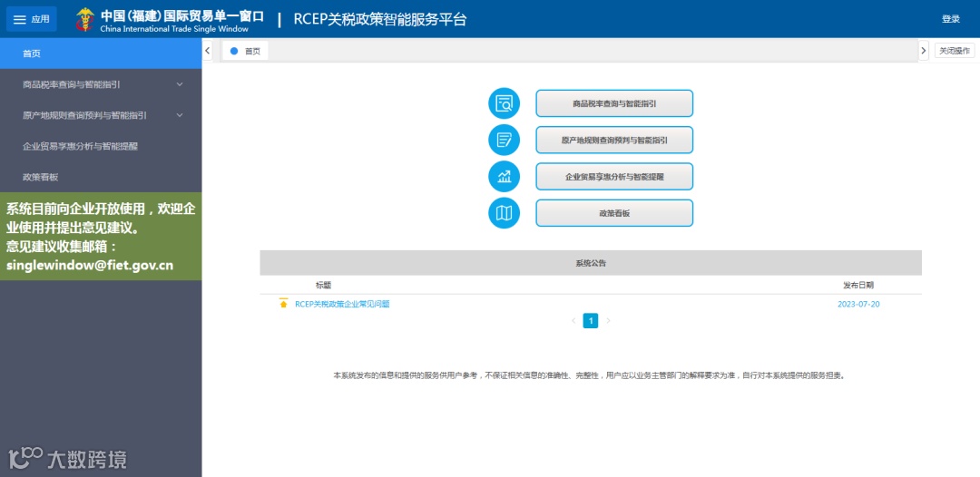Click the 商品税率查询与智能指引 center button
This screenshot has height=477, width=980.
pyautogui.click(x=614, y=103)
